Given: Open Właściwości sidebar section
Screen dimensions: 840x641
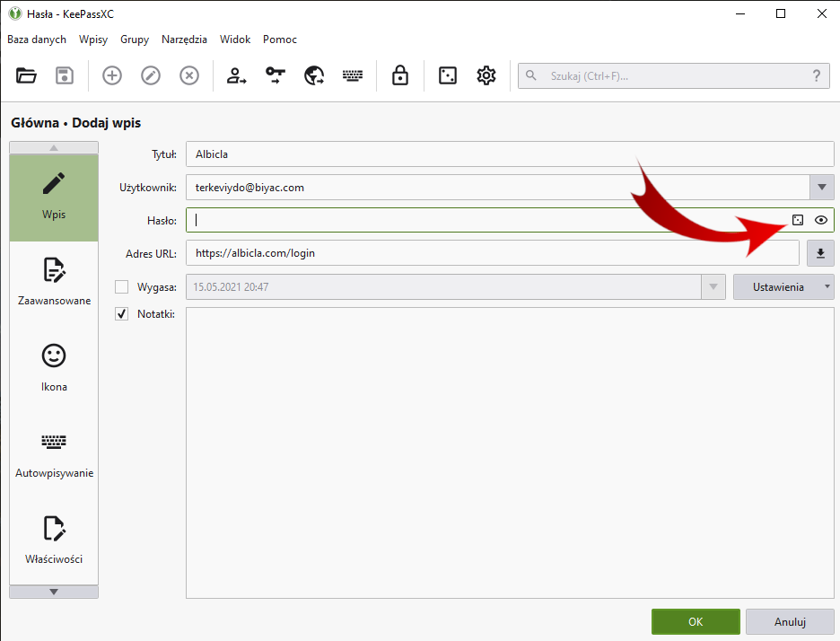Looking at the screenshot, I should click(54, 540).
